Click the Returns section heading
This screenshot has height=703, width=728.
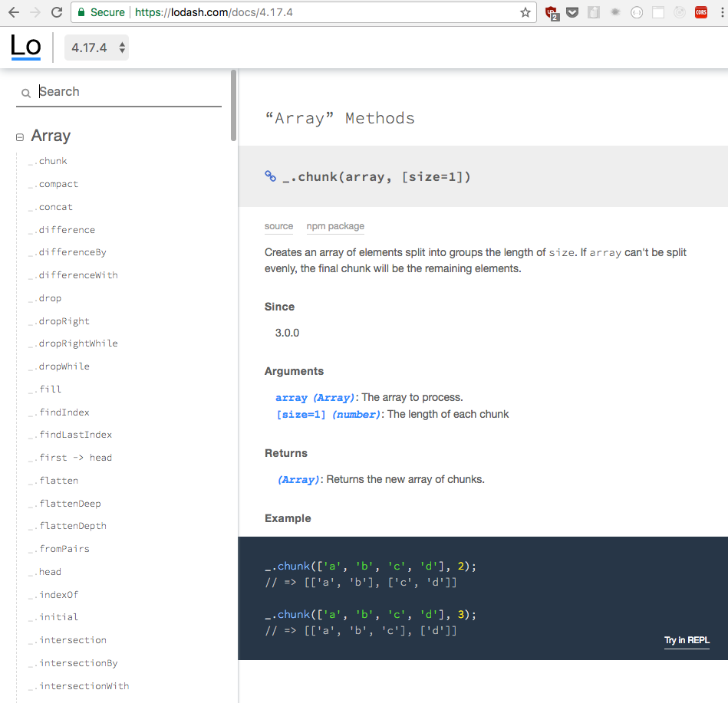click(286, 453)
